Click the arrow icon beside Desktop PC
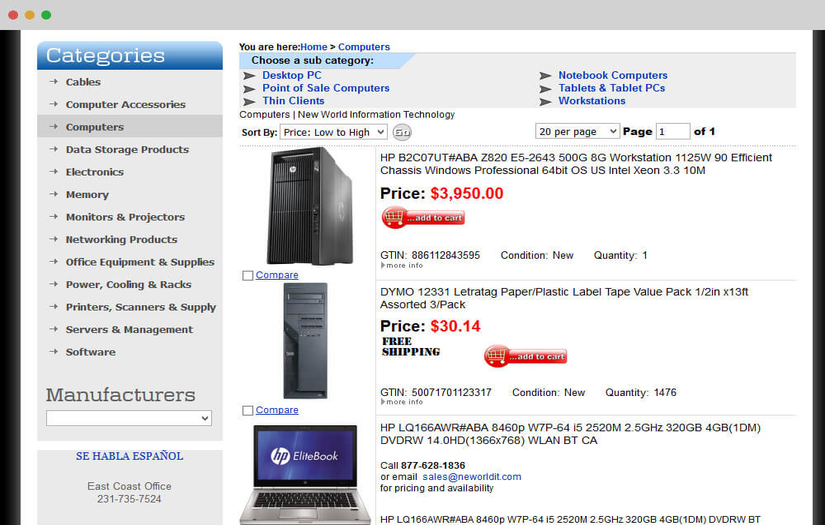Screen dimensions: 825x525 click(249, 76)
